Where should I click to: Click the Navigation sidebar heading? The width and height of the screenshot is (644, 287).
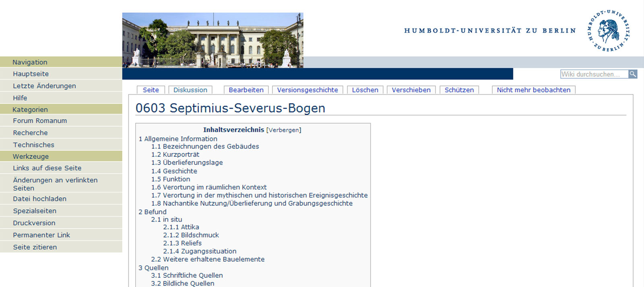click(30, 62)
